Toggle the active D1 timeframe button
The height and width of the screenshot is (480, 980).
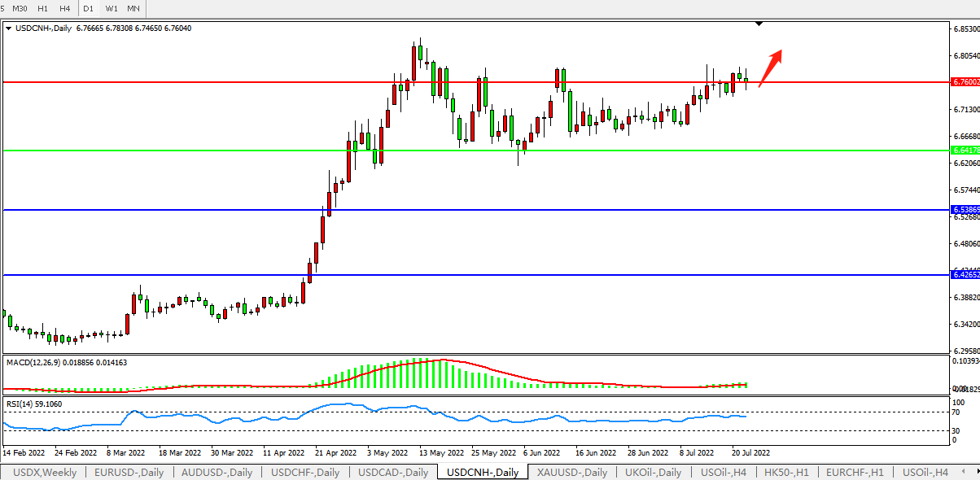coord(89,8)
